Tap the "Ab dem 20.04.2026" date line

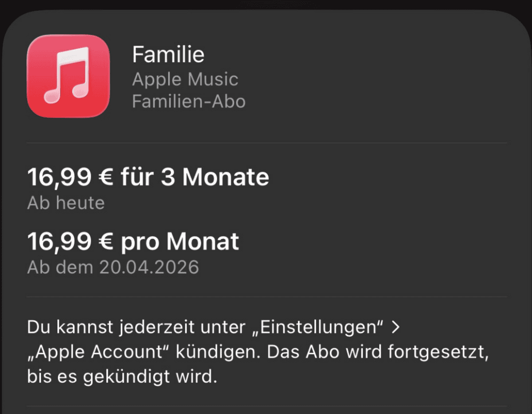113,267
